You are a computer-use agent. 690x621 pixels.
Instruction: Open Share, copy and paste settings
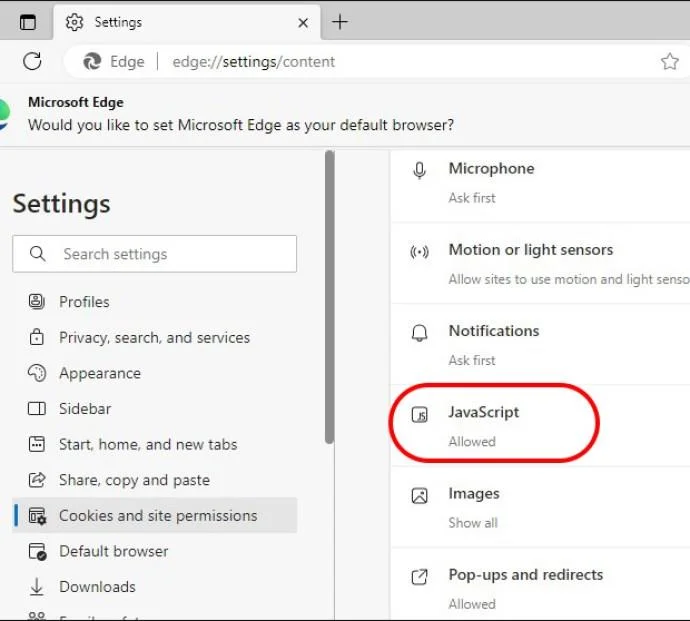coord(154,480)
